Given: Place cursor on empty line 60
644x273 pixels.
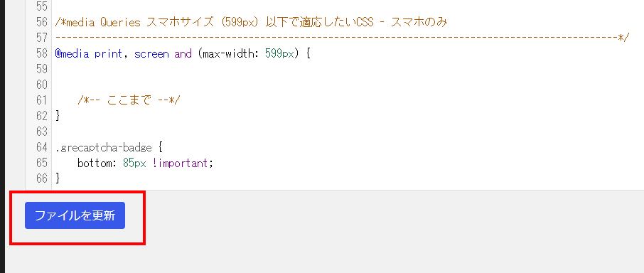Looking at the screenshot, I should (345, 85).
